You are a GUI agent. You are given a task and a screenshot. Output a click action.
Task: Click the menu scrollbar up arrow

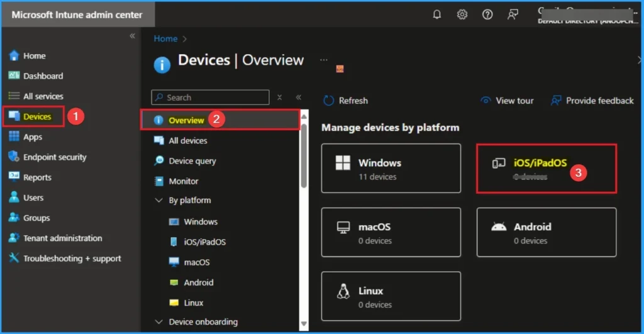pos(304,116)
